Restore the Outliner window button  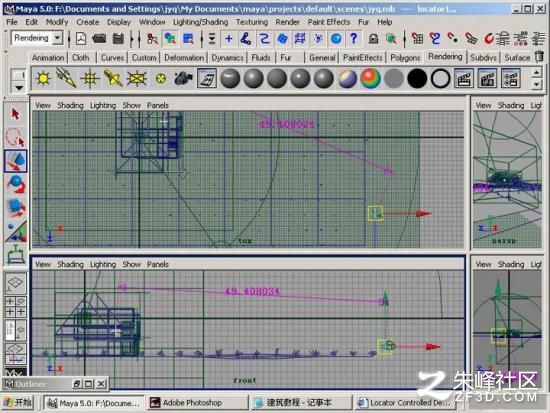coord(77,384)
